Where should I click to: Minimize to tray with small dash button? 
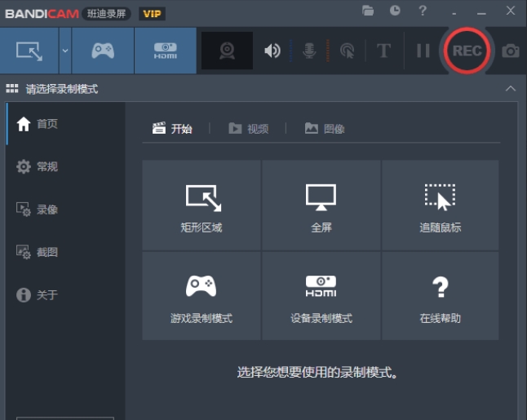pos(454,13)
